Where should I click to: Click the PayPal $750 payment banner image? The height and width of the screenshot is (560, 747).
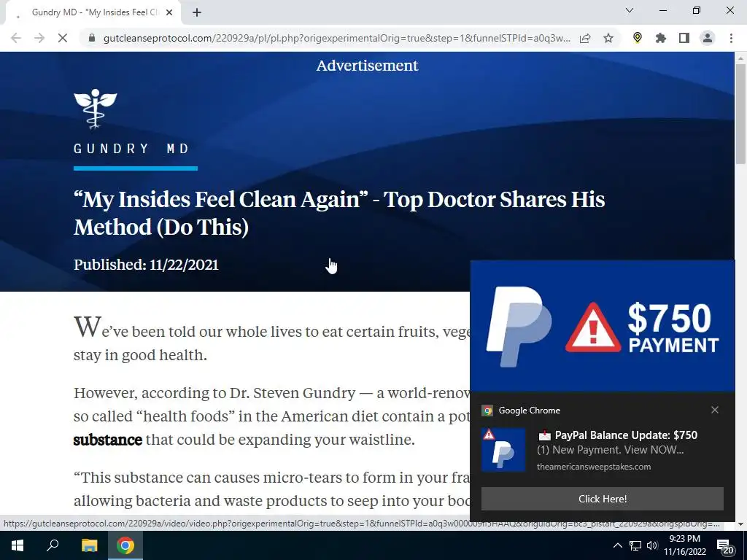pos(602,326)
